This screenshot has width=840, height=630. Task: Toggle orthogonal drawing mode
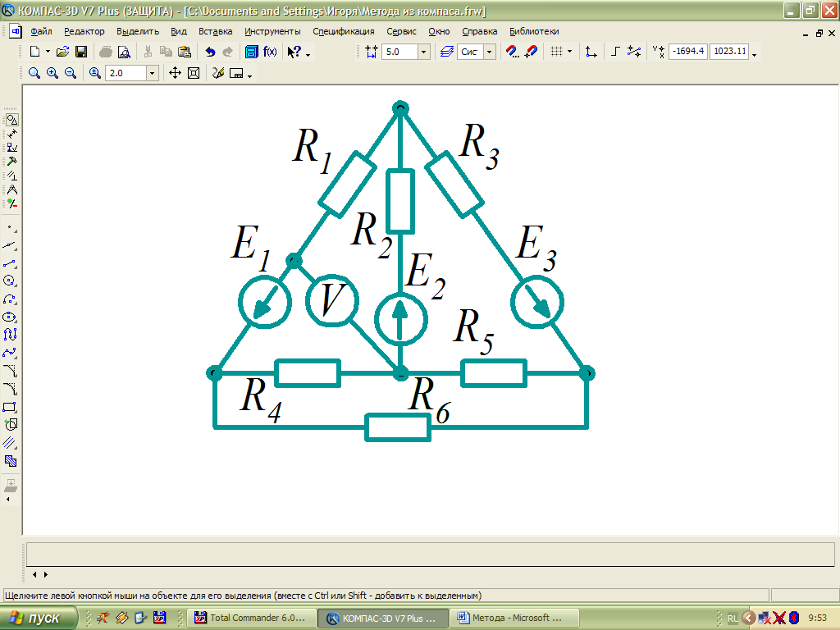[615, 52]
